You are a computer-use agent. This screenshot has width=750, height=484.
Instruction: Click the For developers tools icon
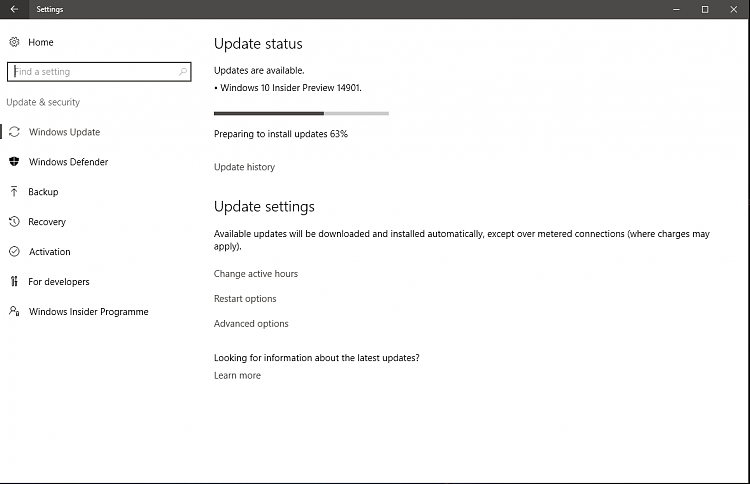pos(14,281)
